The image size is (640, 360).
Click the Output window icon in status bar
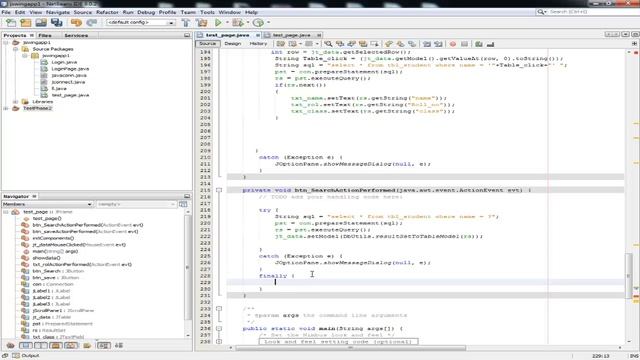tap(16, 356)
